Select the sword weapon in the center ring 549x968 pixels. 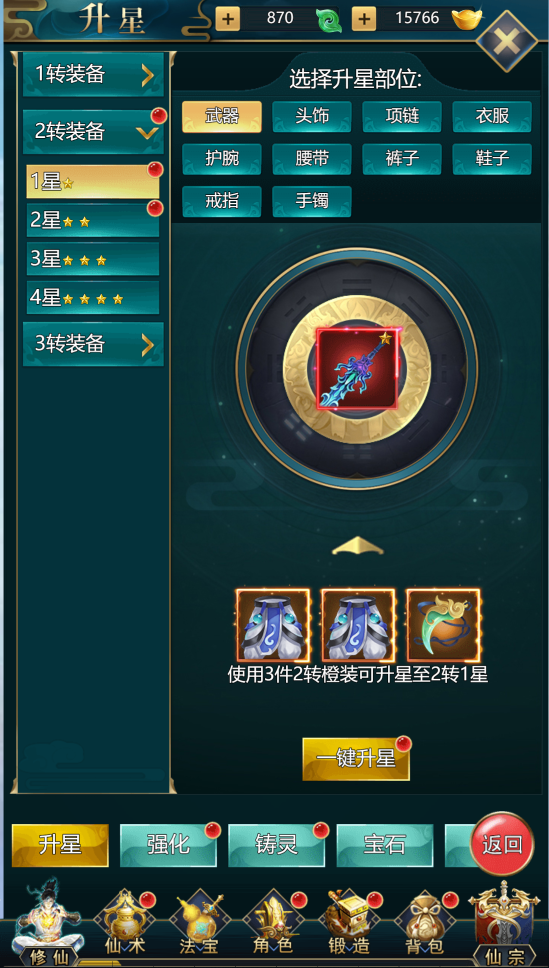(x=358, y=369)
